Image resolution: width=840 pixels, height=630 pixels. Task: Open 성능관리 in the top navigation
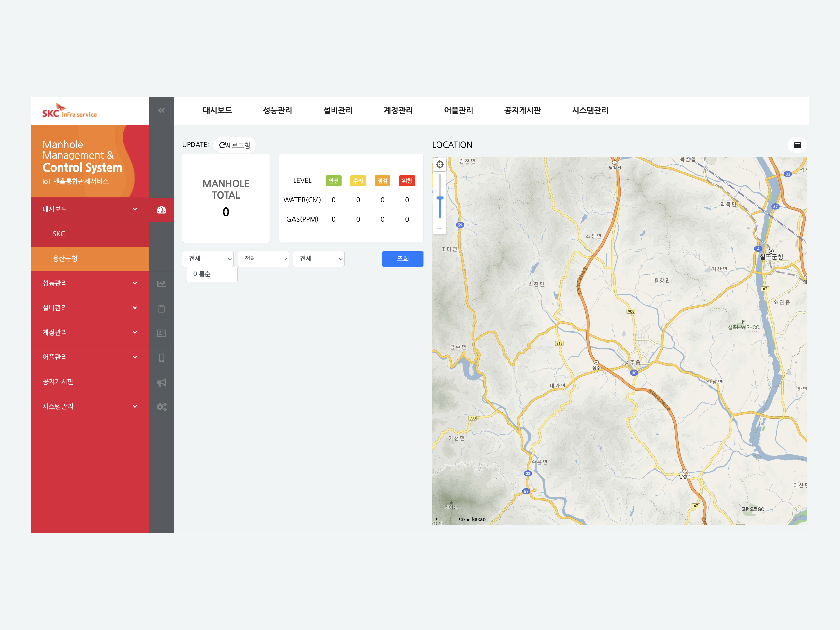point(278,110)
